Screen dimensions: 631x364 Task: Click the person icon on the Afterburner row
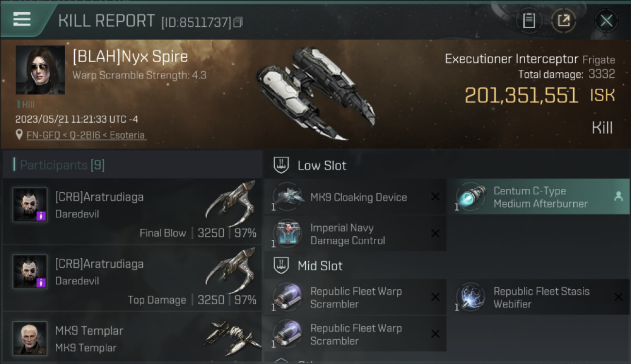tap(618, 197)
